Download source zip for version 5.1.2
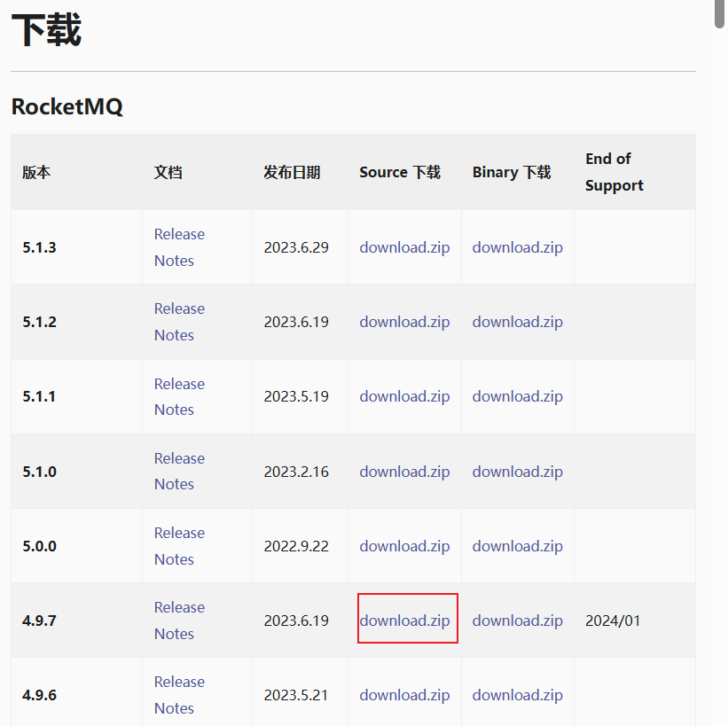This screenshot has height=726, width=728. [x=404, y=322]
